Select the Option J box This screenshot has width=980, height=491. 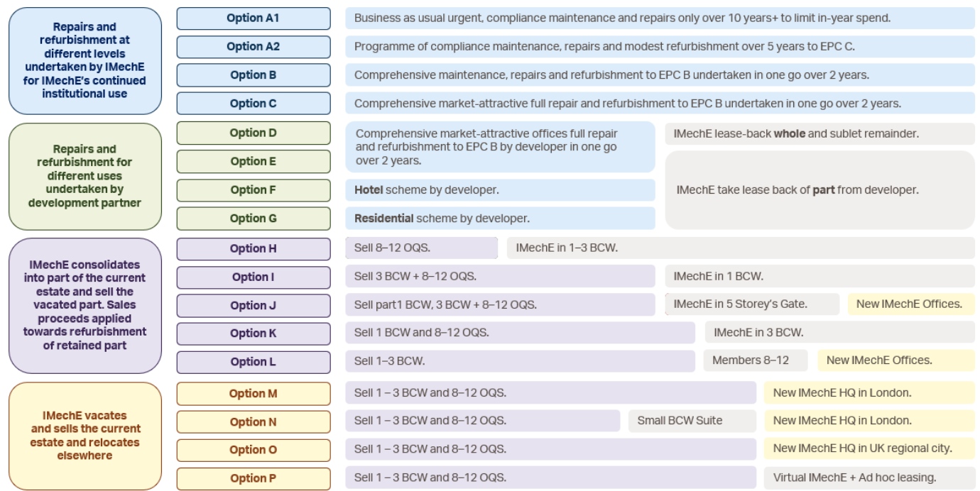[x=254, y=306]
